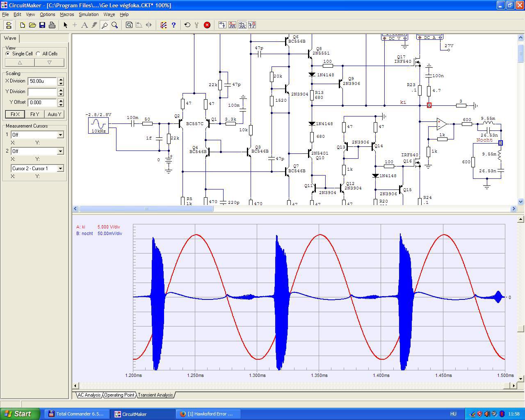Click the Fit Y button
Image resolution: width=525 pixels, height=420 pixels.
coord(34,114)
